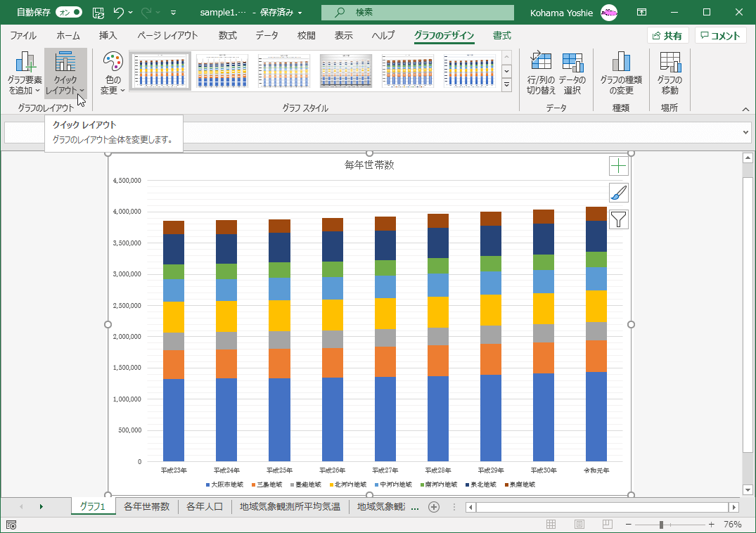
Task: Expand the formula bar chevron
Action: [746, 132]
